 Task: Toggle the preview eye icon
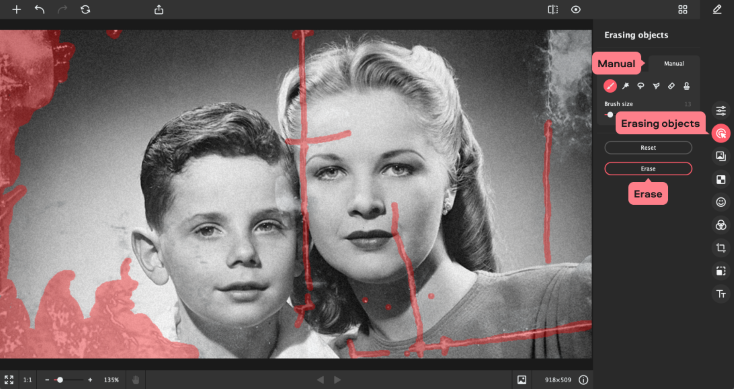click(576, 9)
